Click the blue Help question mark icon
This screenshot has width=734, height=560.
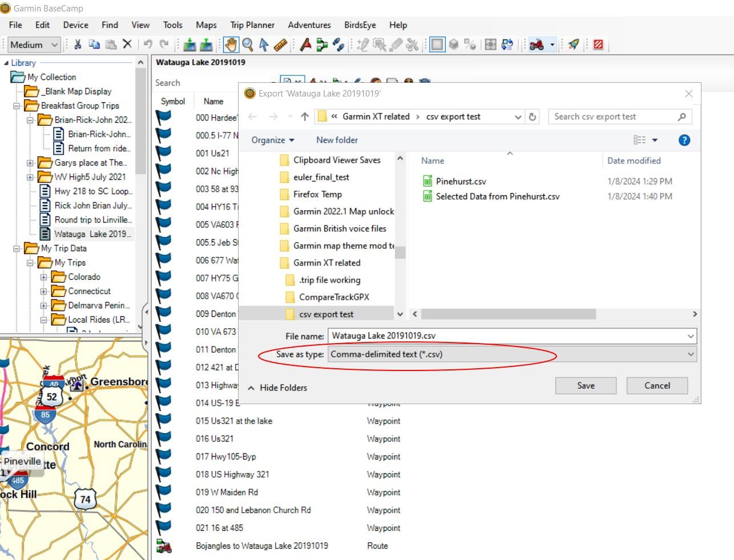pyautogui.click(x=684, y=140)
